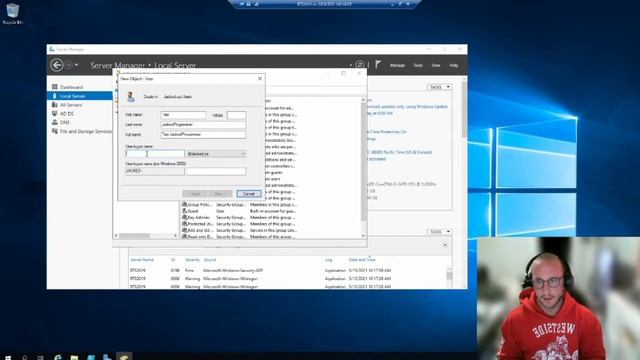Click the User logon name field
Screen dimensions: 640x360
tap(155, 154)
